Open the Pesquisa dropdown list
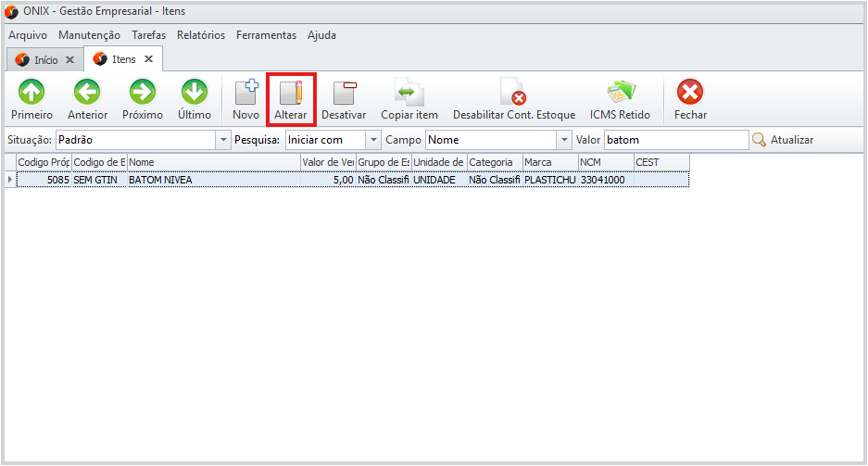868x466 pixels. click(x=373, y=140)
